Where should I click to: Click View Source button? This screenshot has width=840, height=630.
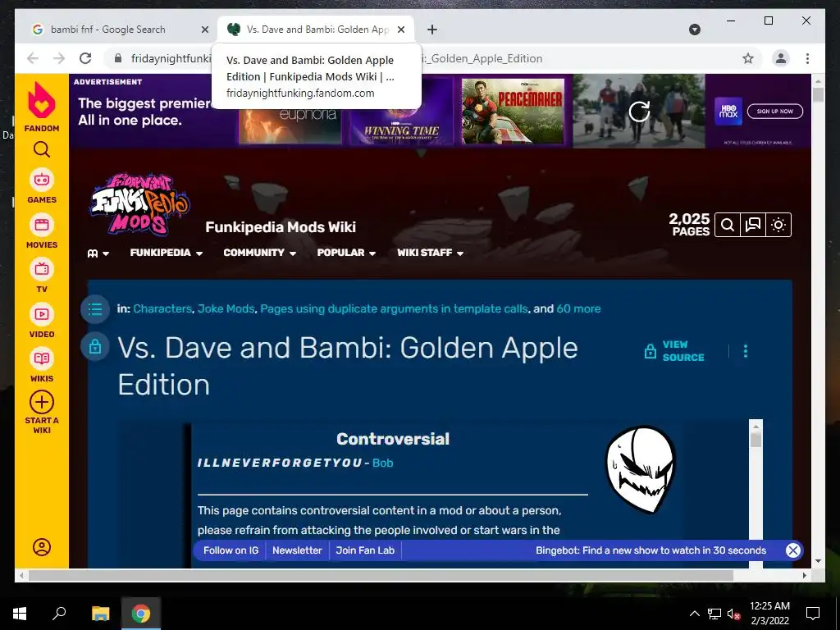[x=674, y=351]
